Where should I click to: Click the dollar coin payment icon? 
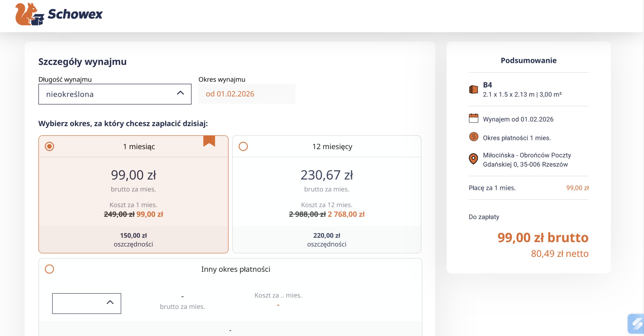coord(473,137)
